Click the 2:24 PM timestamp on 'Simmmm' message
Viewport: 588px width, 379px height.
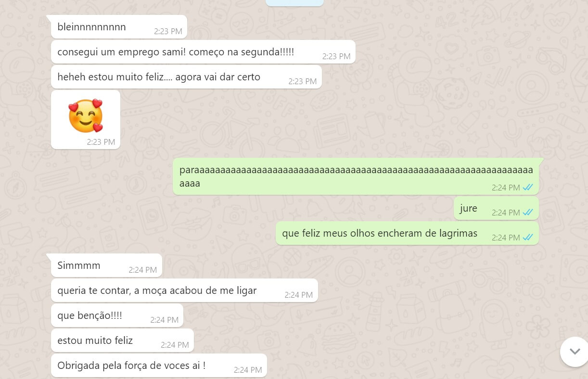[x=143, y=270]
